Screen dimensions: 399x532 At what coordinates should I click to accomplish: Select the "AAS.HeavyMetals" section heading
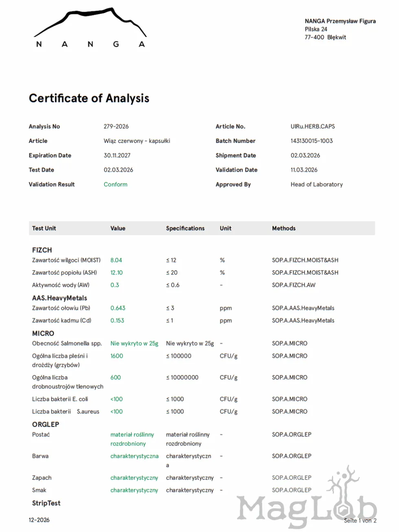(59, 298)
